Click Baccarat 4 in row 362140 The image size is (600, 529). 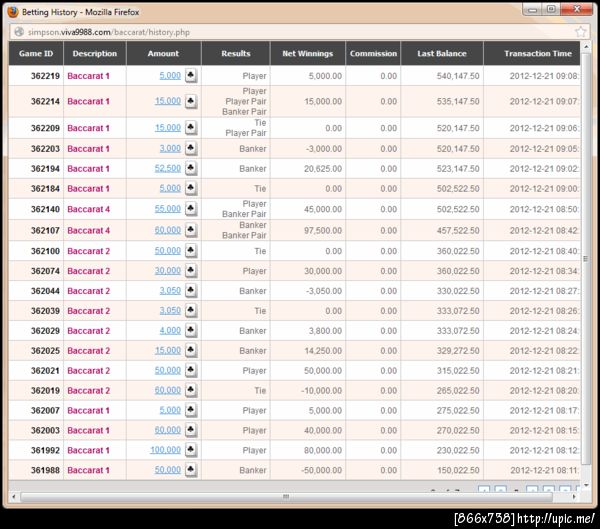pyautogui.click(x=88, y=209)
